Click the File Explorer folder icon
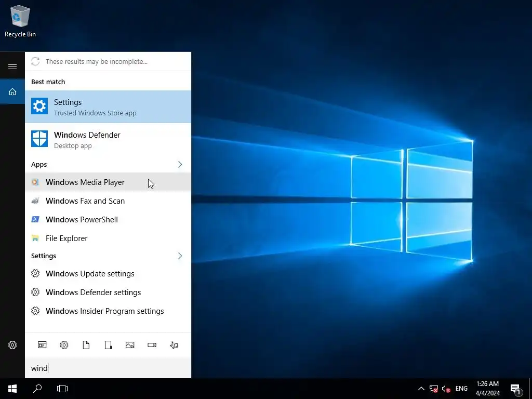The width and height of the screenshot is (532, 399). (35, 238)
